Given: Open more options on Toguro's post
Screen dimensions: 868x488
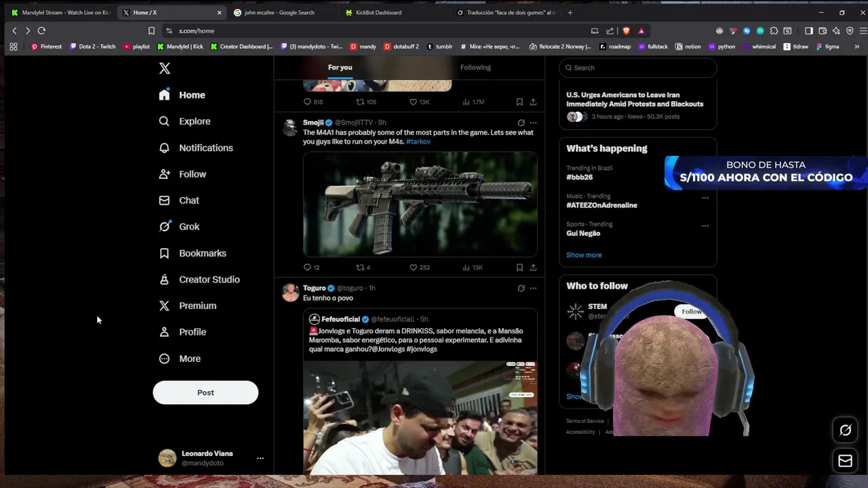Looking at the screenshot, I should [x=533, y=288].
